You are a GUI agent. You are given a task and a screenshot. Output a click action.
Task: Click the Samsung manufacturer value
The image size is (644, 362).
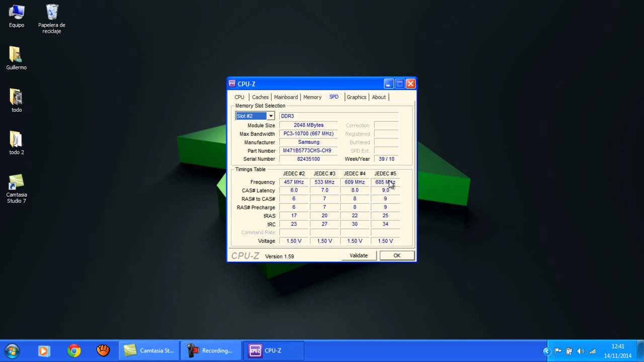[x=309, y=142]
